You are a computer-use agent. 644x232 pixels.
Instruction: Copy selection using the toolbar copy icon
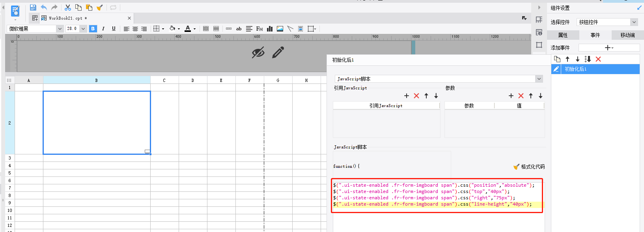(x=78, y=7)
